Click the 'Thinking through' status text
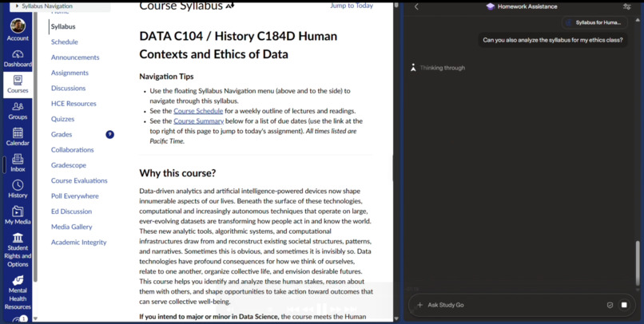This screenshot has width=644, height=324. pos(443,68)
